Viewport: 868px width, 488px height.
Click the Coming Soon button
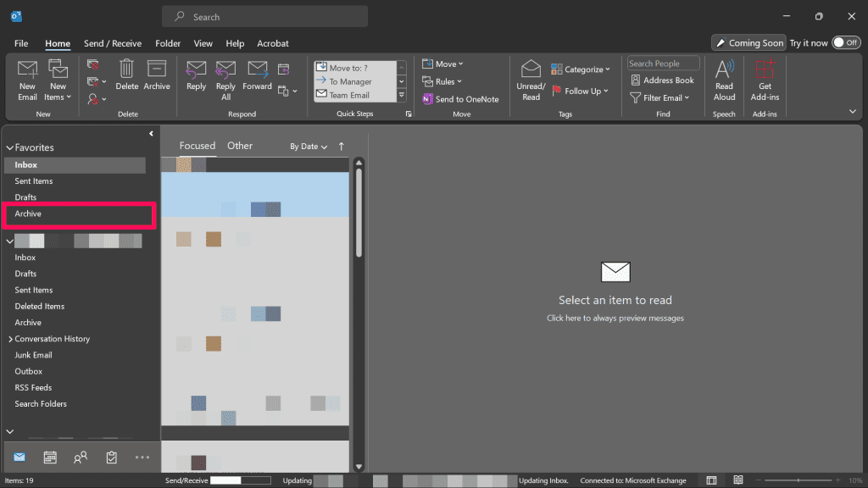[748, 42]
